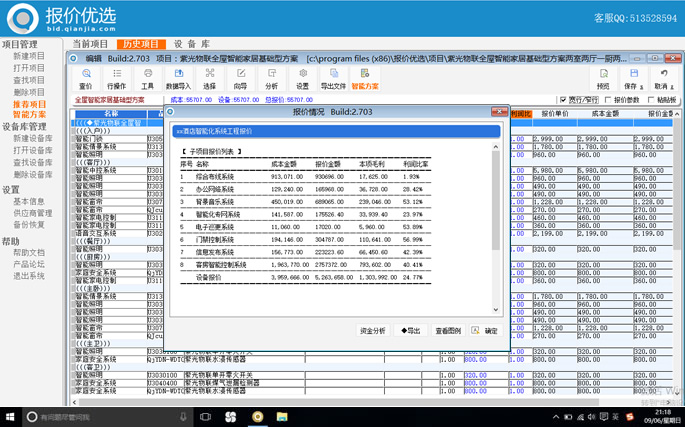
Task: Open File Explorer from the taskbar
Action: click(282, 417)
